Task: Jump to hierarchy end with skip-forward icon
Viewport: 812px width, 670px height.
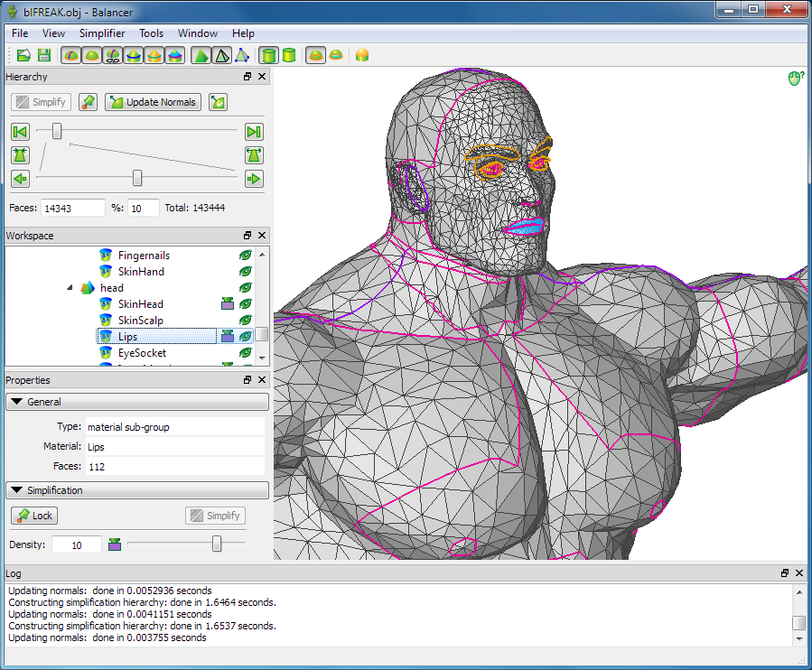Action: 254,132
